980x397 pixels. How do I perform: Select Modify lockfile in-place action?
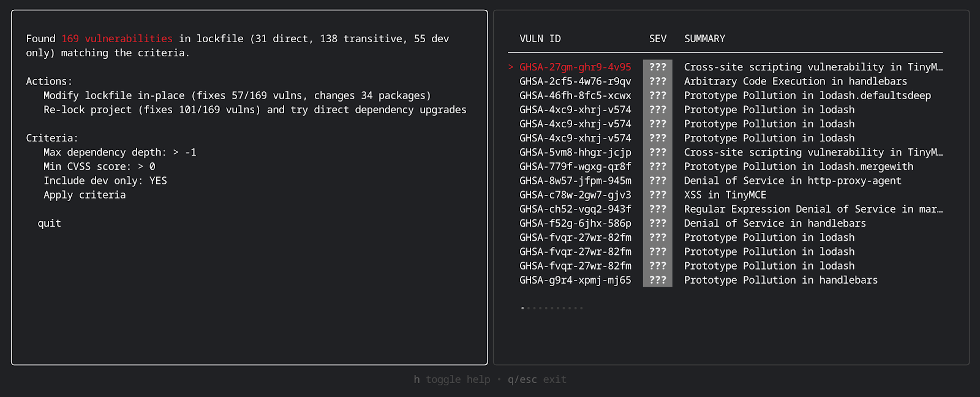(x=237, y=96)
